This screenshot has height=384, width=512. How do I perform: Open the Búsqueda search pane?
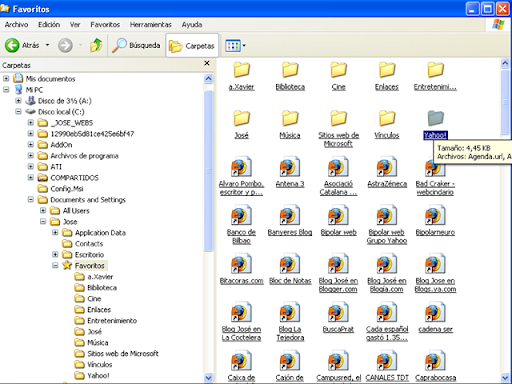tap(136, 45)
